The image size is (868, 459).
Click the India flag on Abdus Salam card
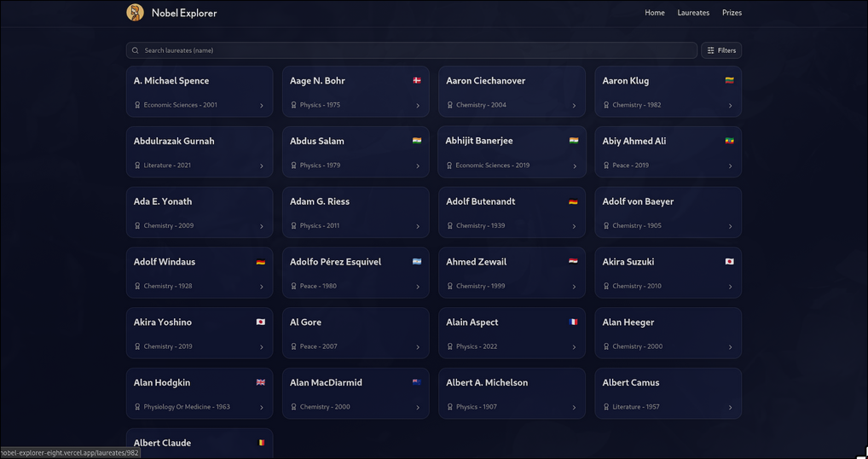(x=417, y=141)
